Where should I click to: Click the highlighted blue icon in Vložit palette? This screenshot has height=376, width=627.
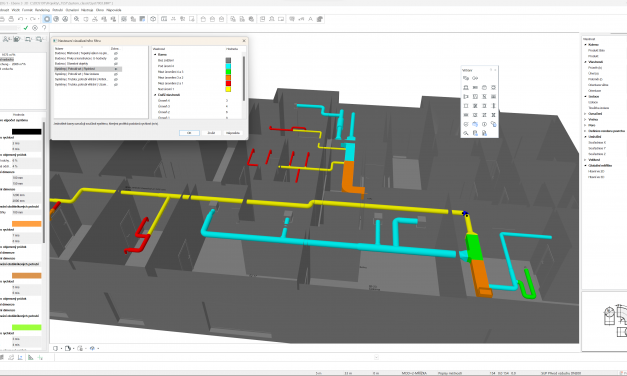point(475,124)
